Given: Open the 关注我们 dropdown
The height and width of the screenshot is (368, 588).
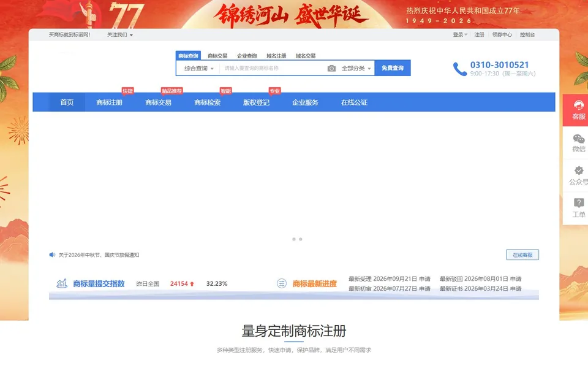Looking at the screenshot, I should pyautogui.click(x=120, y=34).
